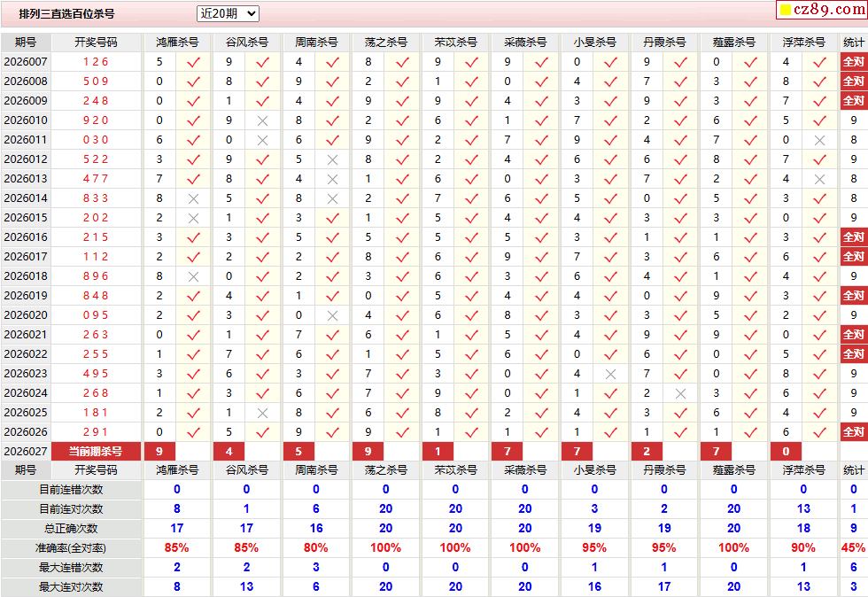The width and height of the screenshot is (868, 597).
Task: Click the 全对 badge in row 2026026
Action: tap(853, 432)
